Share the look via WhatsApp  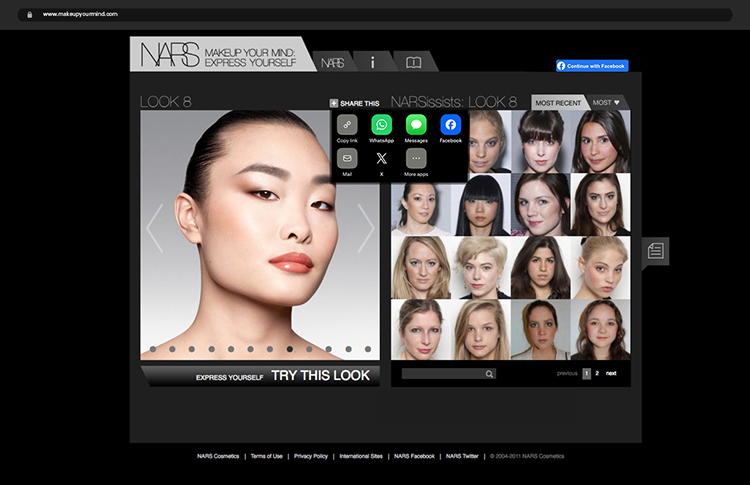pos(381,125)
